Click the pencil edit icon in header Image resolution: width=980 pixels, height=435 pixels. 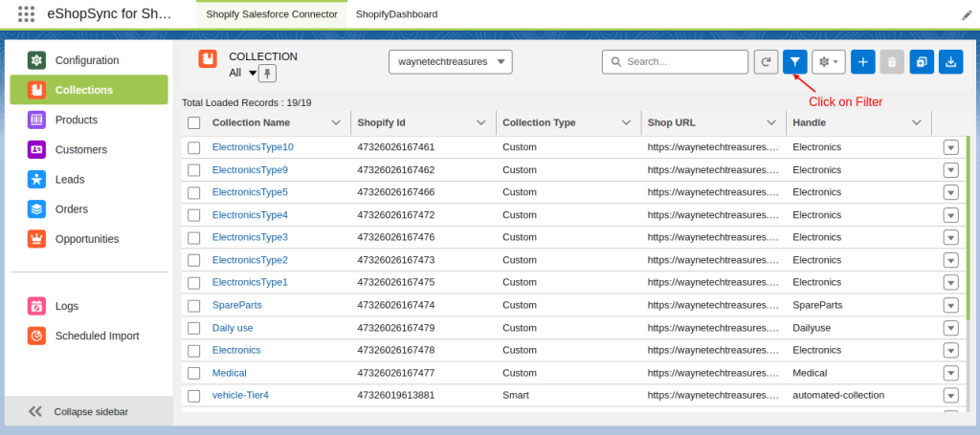(x=967, y=15)
